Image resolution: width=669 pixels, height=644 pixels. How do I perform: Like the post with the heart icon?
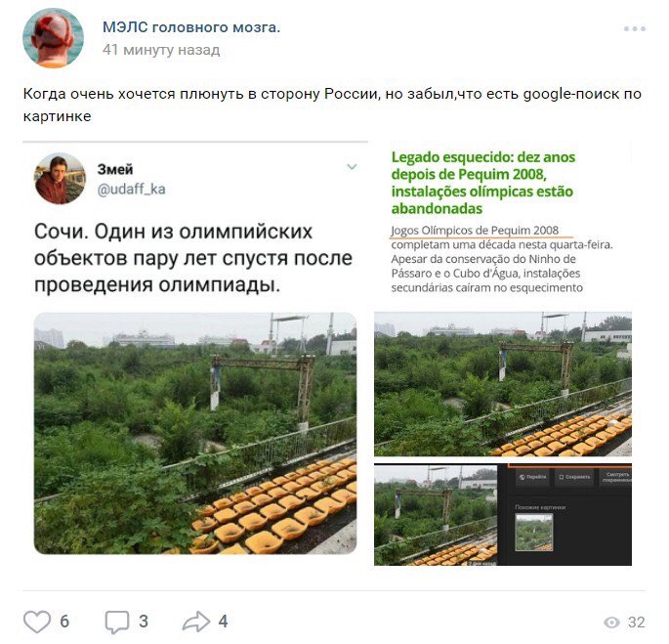click(37, 622)
